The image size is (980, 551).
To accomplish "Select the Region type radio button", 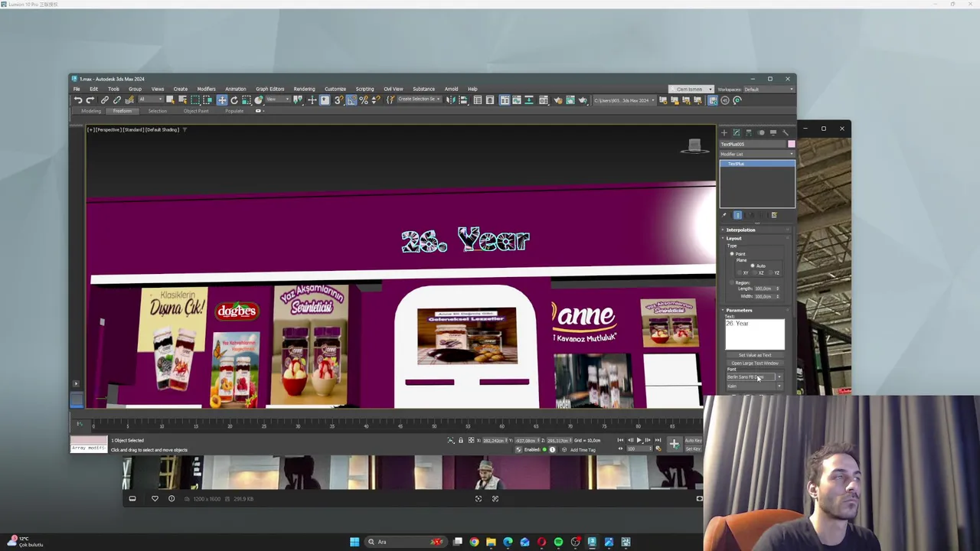I will [732, 282].
